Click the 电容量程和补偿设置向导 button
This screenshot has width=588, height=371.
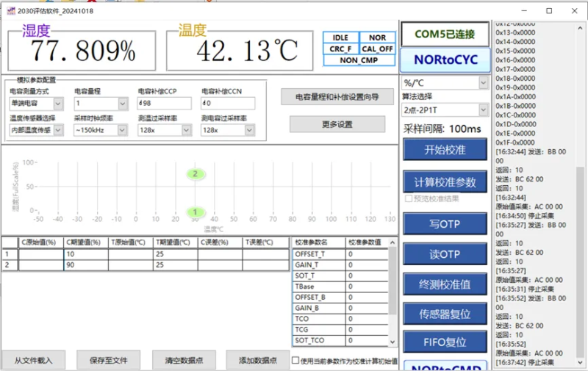click(337, 97)
